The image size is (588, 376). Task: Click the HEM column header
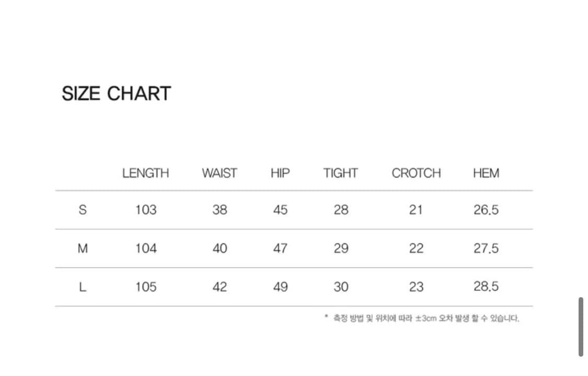486,173
